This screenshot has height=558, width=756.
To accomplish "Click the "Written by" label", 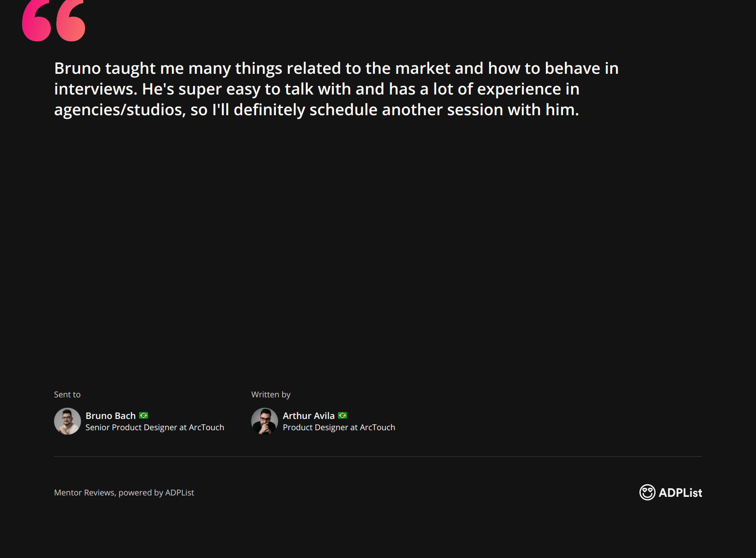I will tap(271, 395).
